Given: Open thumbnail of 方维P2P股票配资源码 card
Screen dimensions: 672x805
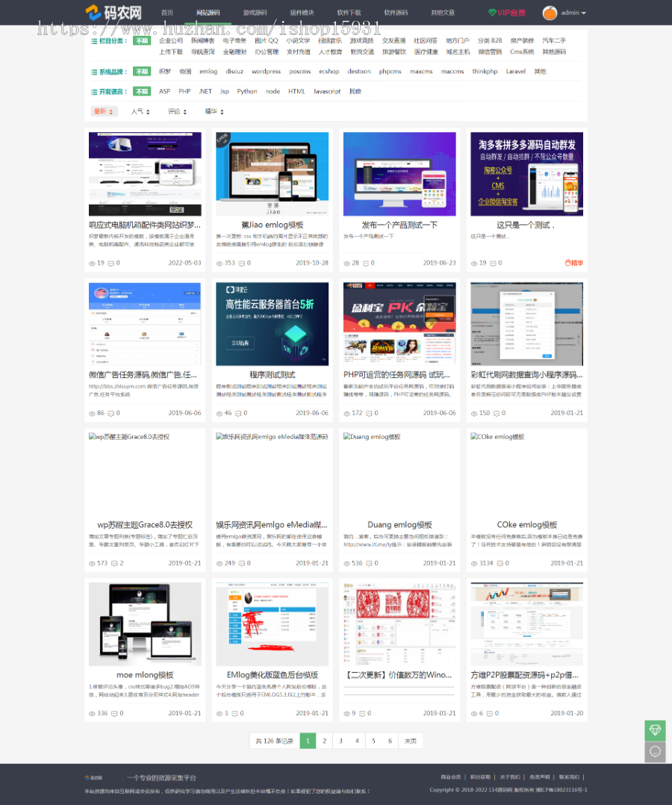Looking at the screenshot, I should [526, 624].
